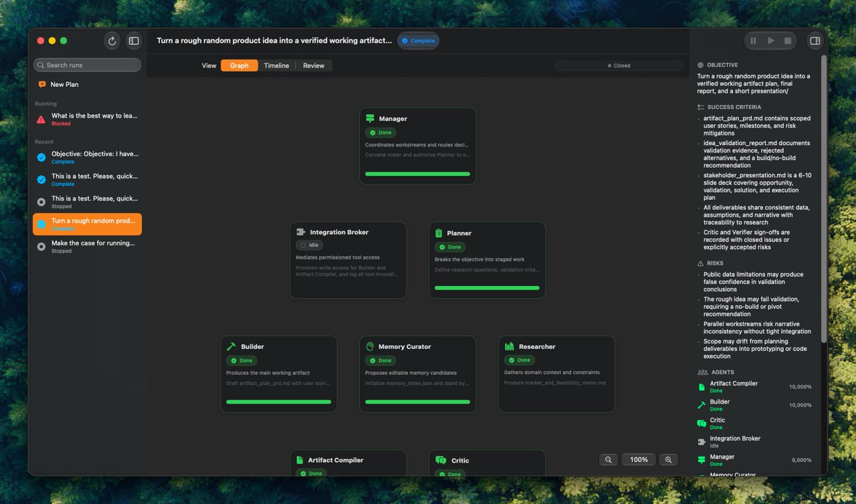Click the Integration Broker Idle badge
Image resolution: width=856 pixels, height=504 pixels.
click(x=310, y=245)
